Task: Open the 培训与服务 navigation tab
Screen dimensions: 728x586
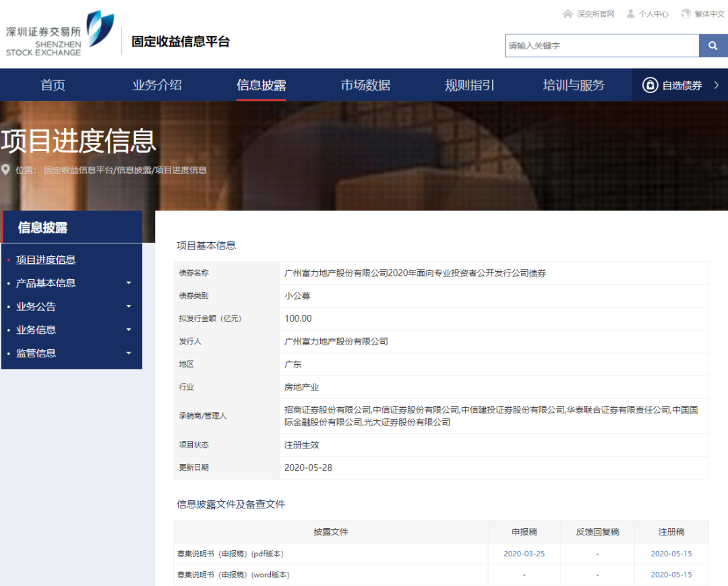Action: tap(574, 85)
